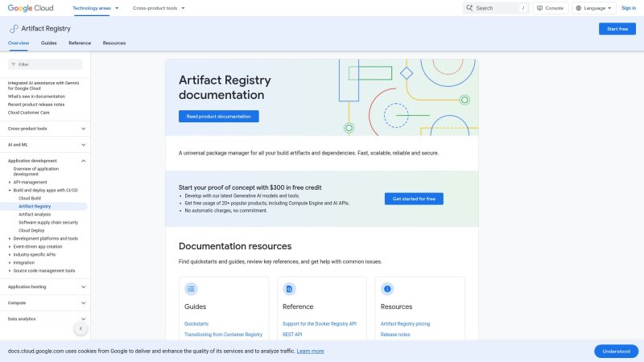Viewport: 644px width, 362px height.
Task: Click the Artifact Registry product icon
Action: pyautogui.click(x=14, y=29)
